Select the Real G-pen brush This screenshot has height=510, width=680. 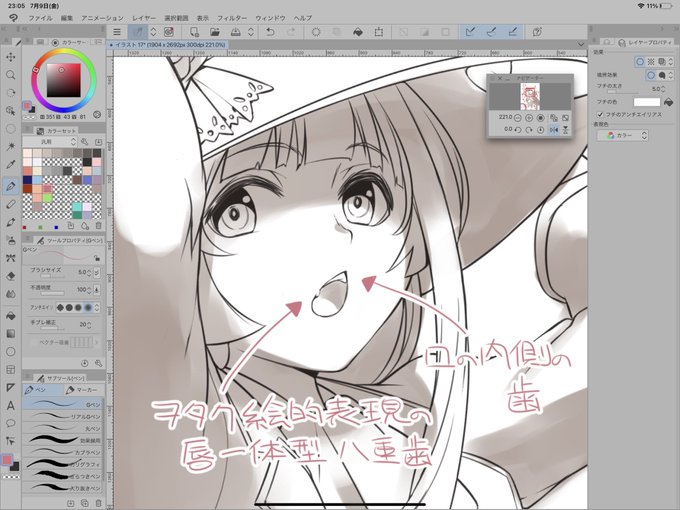coord(63,416)
